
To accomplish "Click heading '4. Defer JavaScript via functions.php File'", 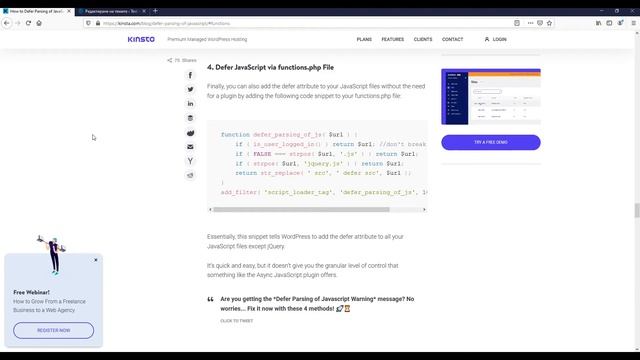I will pos(270,67).
